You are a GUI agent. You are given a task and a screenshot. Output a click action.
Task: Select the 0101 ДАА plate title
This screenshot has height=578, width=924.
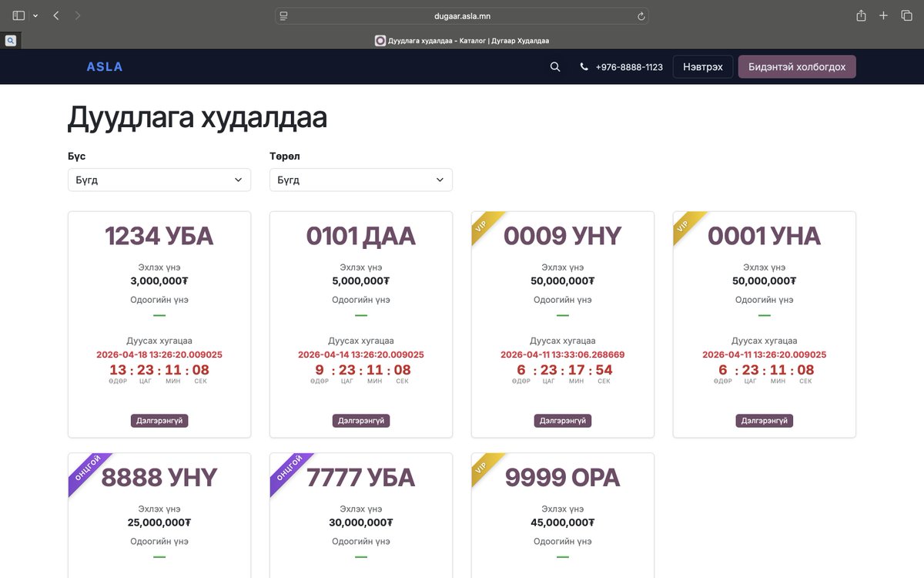click(x=361, y=236)
